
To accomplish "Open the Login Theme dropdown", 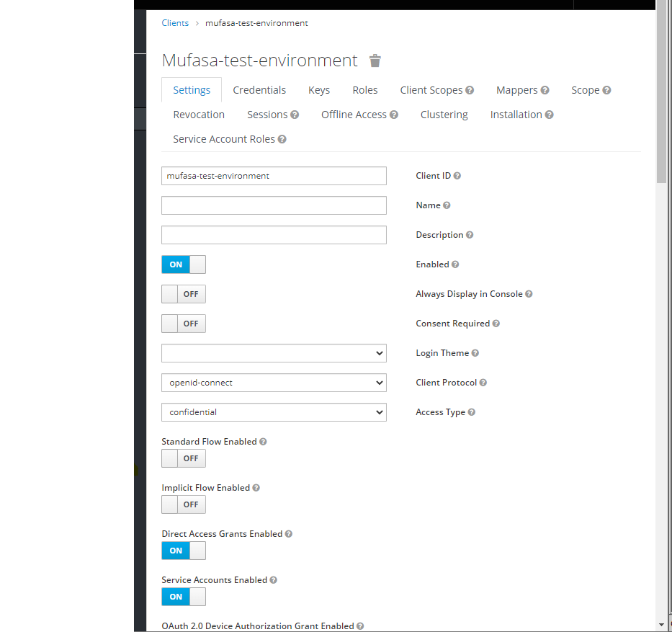I will (274, 353).
